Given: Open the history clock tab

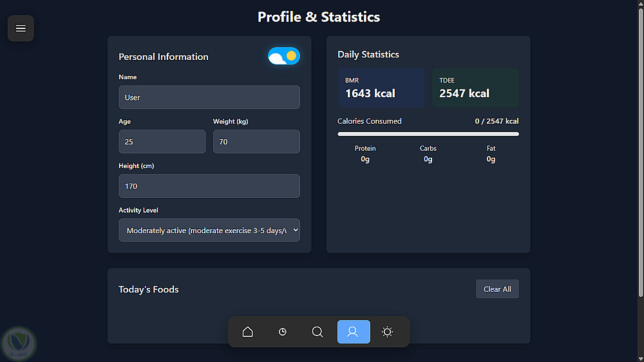Looking at the screenshot, I should [283, 332].
